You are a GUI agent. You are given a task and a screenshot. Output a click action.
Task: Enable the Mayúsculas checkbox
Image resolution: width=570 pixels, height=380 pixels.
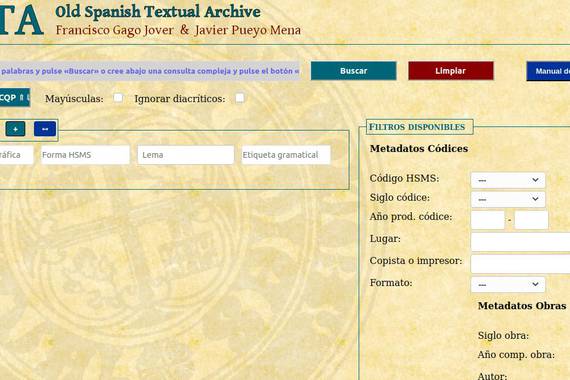[x=118, y=97]
